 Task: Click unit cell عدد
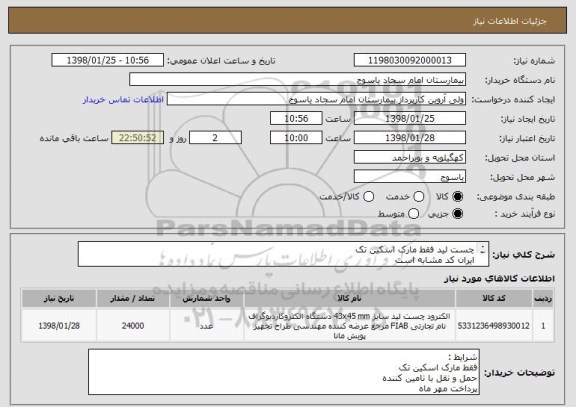pyautogui.click(x=206, y=325)
